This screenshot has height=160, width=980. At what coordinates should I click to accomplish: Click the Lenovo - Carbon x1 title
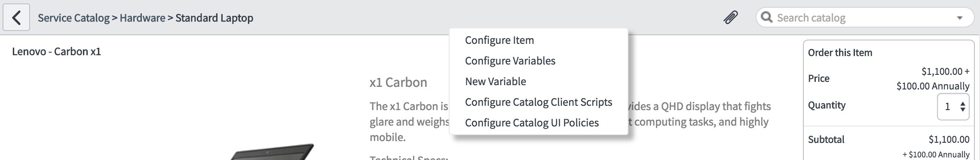(x=56, y=52)
